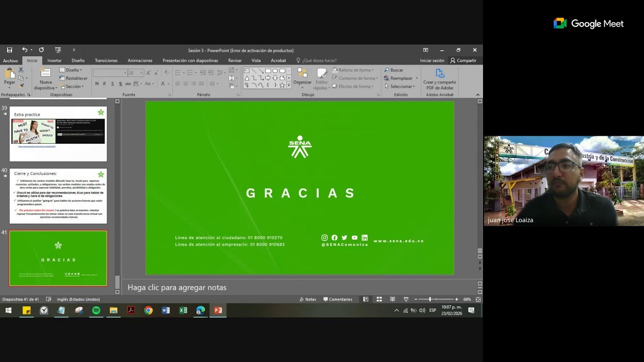Toggle italic formatting (K)
Viewport: 644px width, 362px height.
click(105, 83)
